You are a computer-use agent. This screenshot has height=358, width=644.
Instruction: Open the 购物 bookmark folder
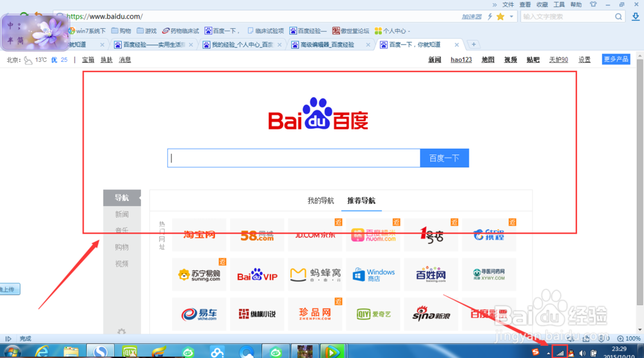tap(122, 31)
